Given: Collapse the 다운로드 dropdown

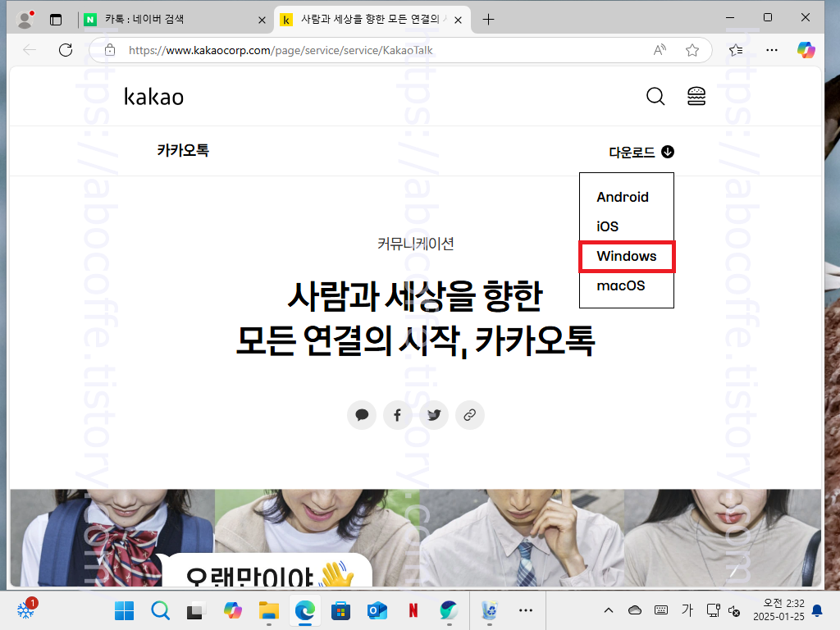Looking at the screenshot, I should [x=641, y=152].
